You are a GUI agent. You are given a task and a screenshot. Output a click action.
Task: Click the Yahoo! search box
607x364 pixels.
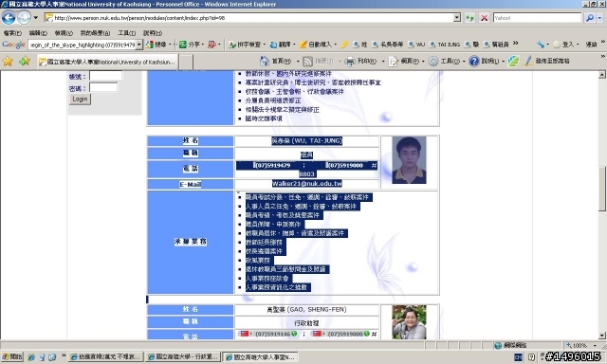coord(537,18)
